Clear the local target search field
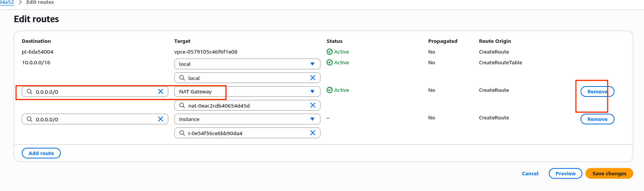 point(312,78)
